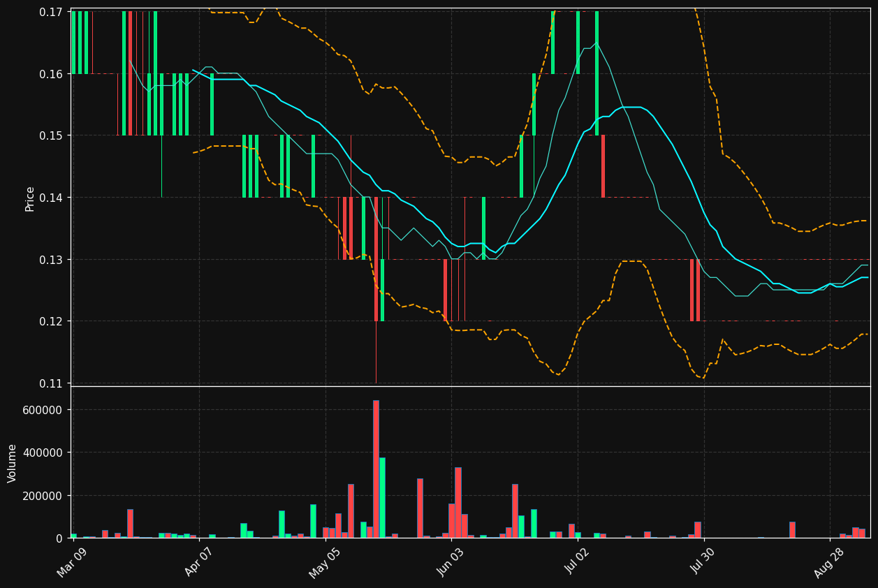Viewport: 878px width, 588px height.
Task: Click the green volume bar near 375000
Action: pos(382,498)
